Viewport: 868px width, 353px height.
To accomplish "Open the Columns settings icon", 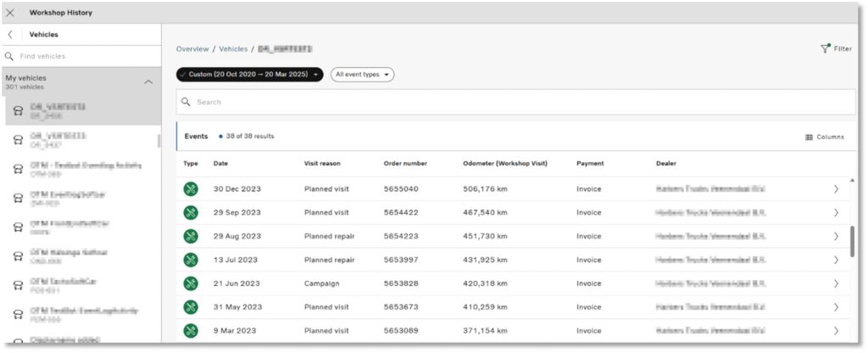I will coord(809,137).
